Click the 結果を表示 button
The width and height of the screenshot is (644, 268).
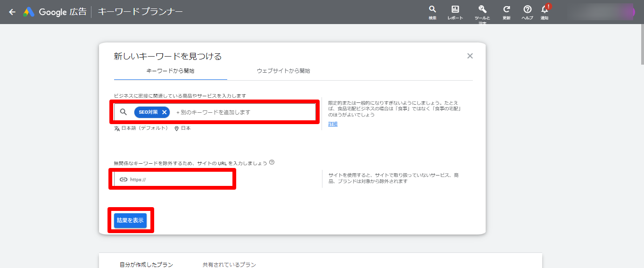tap(130, 220)
